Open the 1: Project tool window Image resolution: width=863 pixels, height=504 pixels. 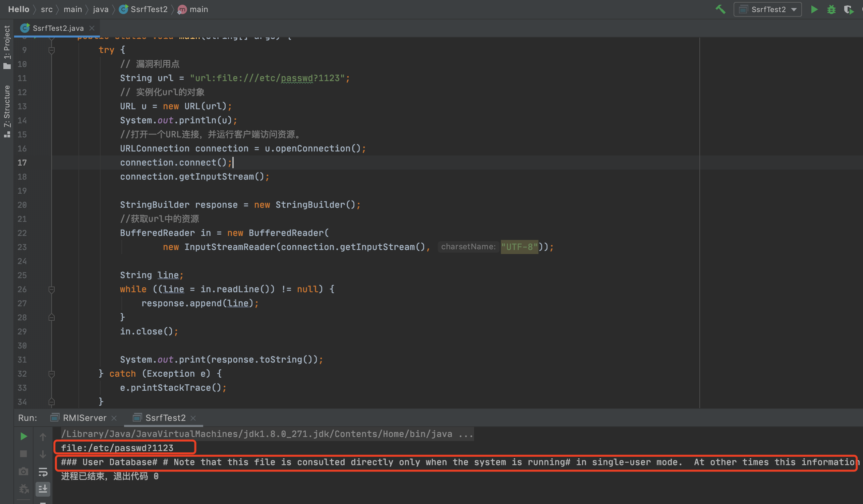pos(7,47)
